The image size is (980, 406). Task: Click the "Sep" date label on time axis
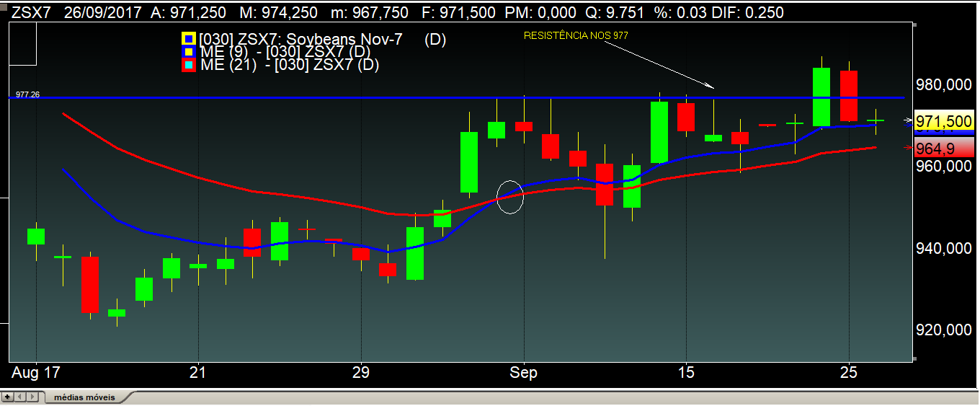(523, 373)
